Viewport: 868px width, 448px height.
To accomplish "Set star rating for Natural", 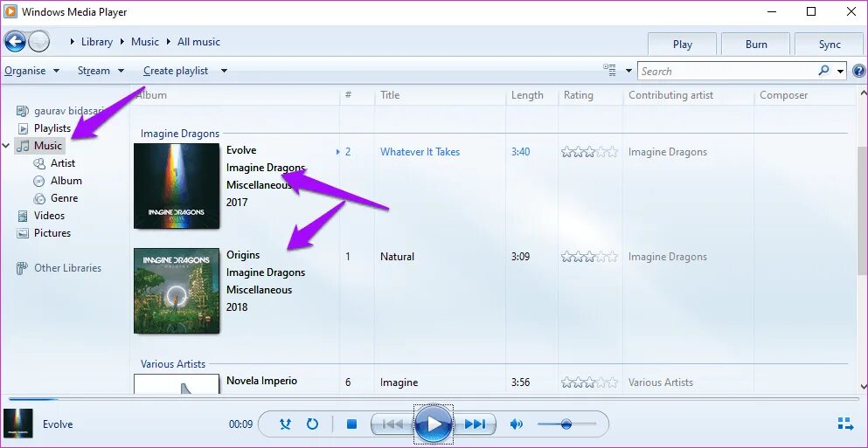I will point(589,257).
